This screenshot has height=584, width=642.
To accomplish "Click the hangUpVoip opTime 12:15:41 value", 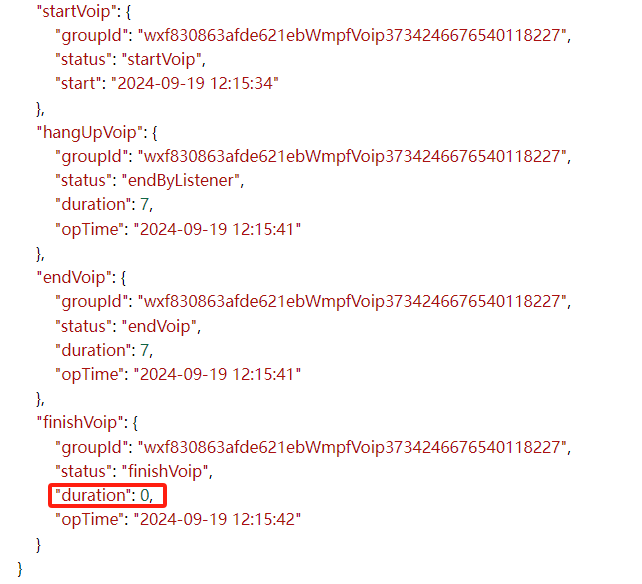I will point(217,229).
